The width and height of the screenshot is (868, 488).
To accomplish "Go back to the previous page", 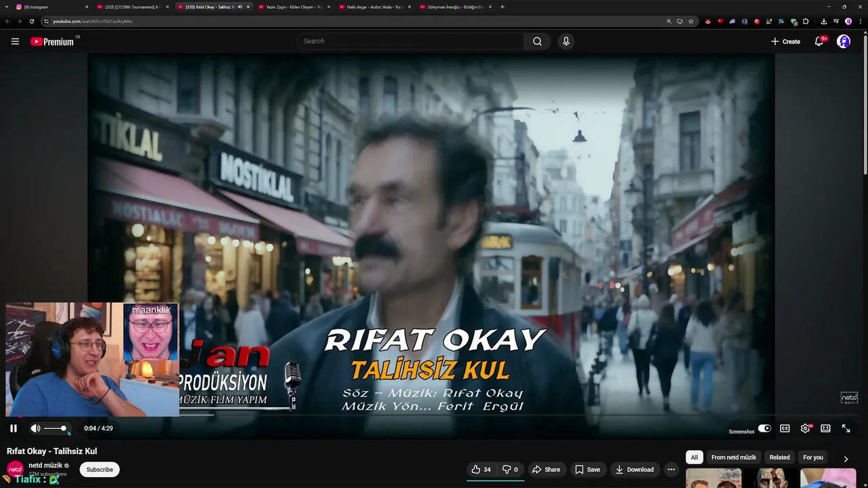I will point(7,21).
